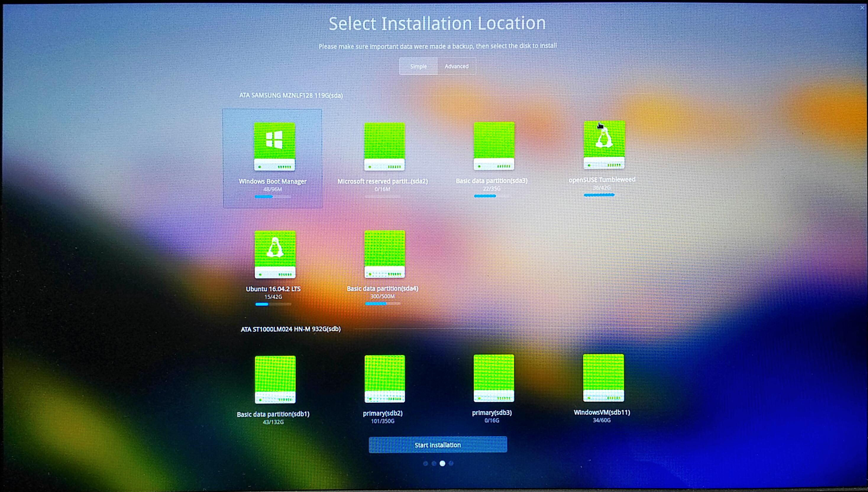Click the 'Microsoft reserved partit..(sda2)' label

pyautogui.click(x=383, y=181)
